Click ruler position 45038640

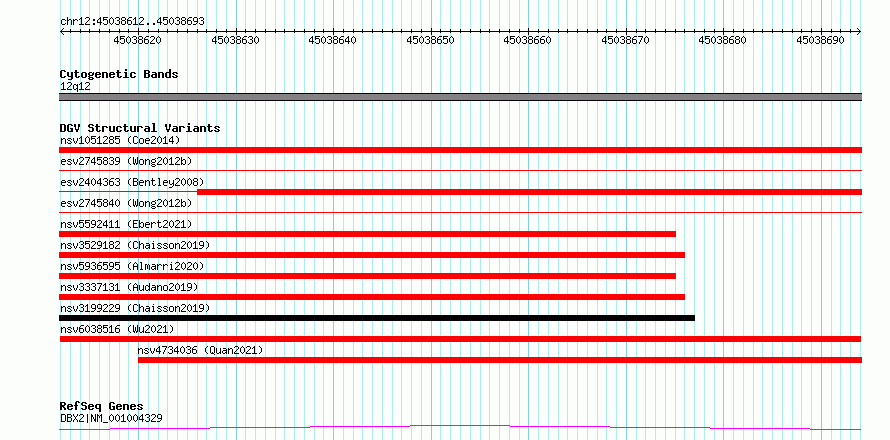coord(332,40)
